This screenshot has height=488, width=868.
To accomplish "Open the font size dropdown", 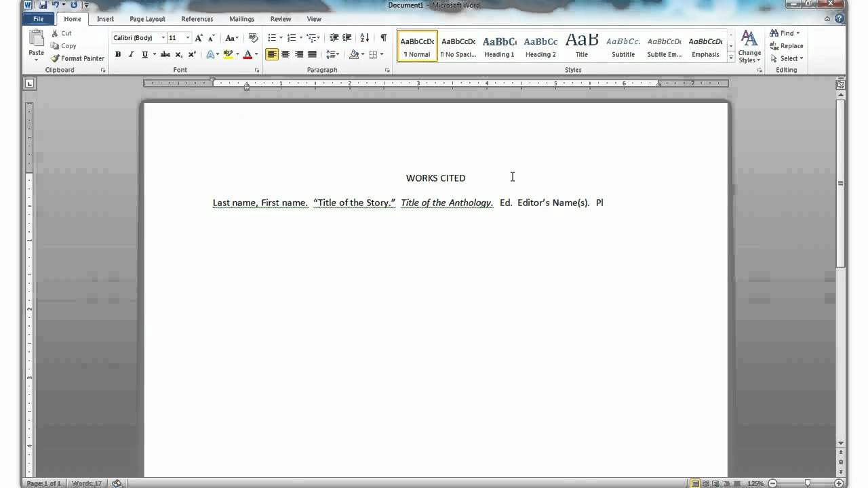I will [188, 38].
